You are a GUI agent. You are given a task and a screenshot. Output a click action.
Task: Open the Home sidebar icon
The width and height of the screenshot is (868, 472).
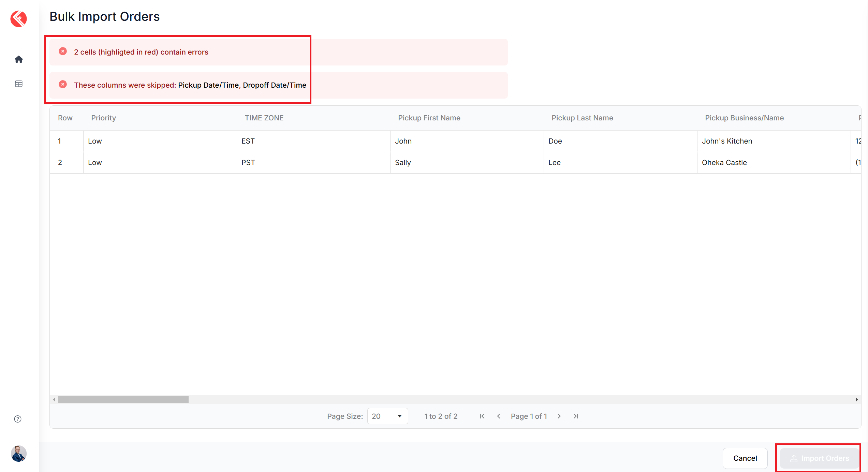(19, 59)
